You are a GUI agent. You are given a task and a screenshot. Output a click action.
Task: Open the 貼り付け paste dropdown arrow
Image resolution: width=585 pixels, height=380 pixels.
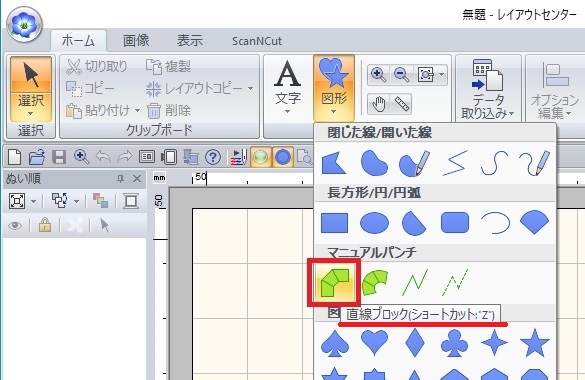137,110
